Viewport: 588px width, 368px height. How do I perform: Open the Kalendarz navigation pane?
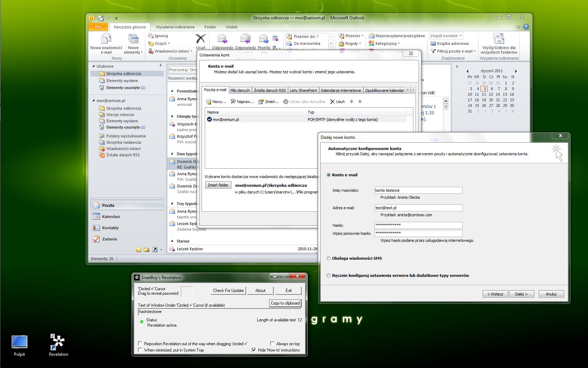point(111,217)
